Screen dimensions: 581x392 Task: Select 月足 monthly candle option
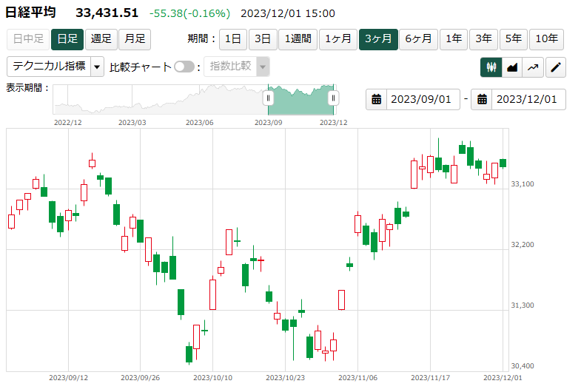click(x=134, y=38)
